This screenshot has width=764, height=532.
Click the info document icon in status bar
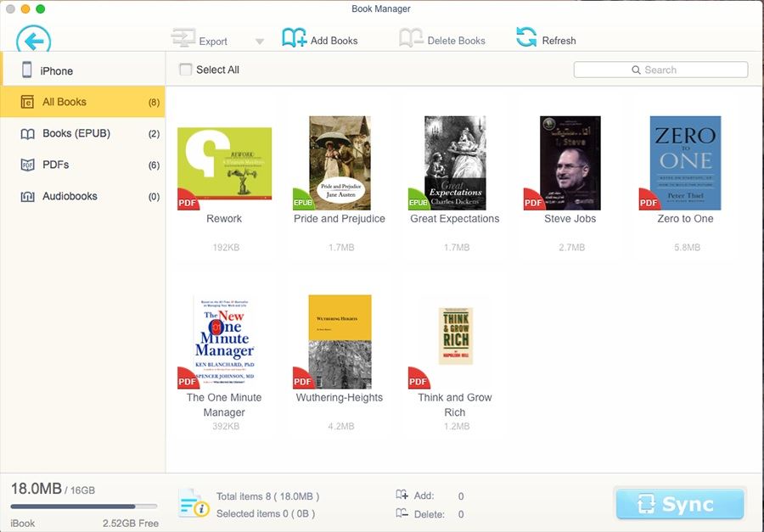click(x=194, y=503)
